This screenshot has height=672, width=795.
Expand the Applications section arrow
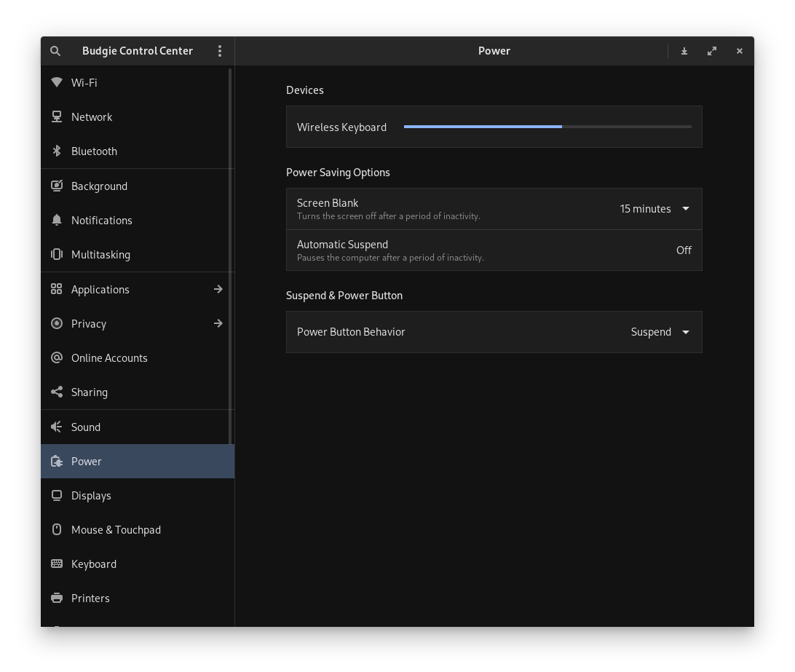[x=218, y=289]
